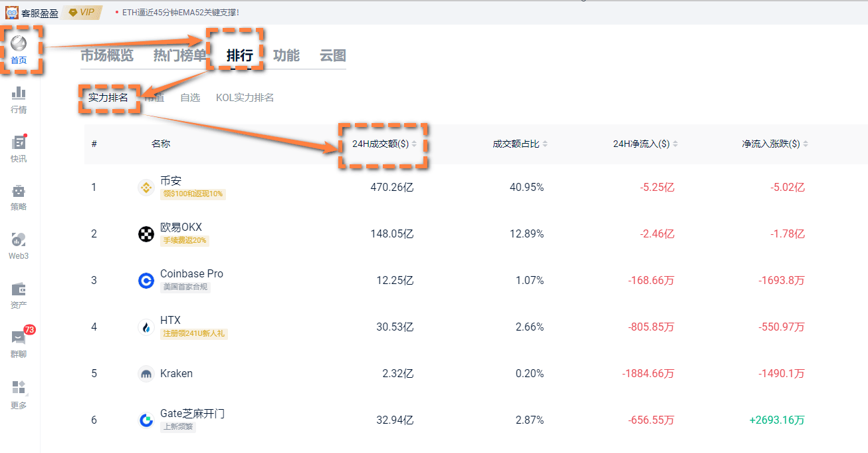Select the 实力排名 sub-tab
The image size is (868, 453).
pos(108,98)
